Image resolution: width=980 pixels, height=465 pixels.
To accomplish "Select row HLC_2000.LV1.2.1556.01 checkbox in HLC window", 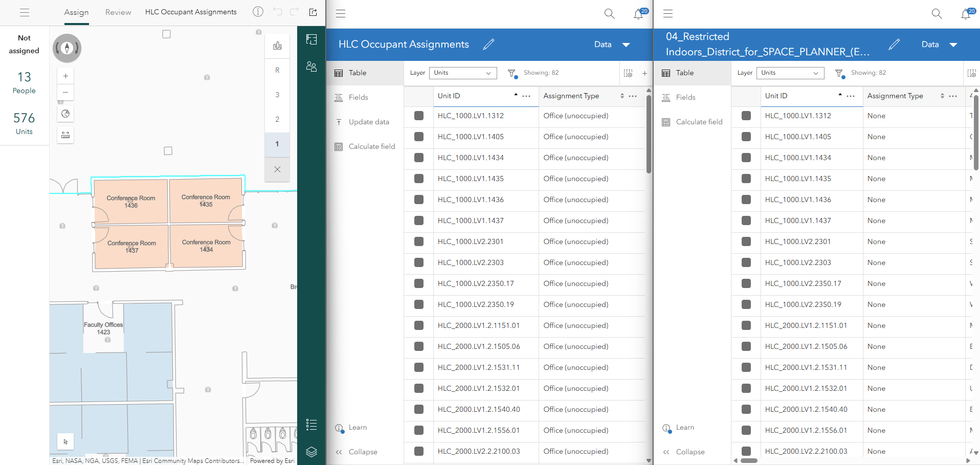I will (419, 430).
